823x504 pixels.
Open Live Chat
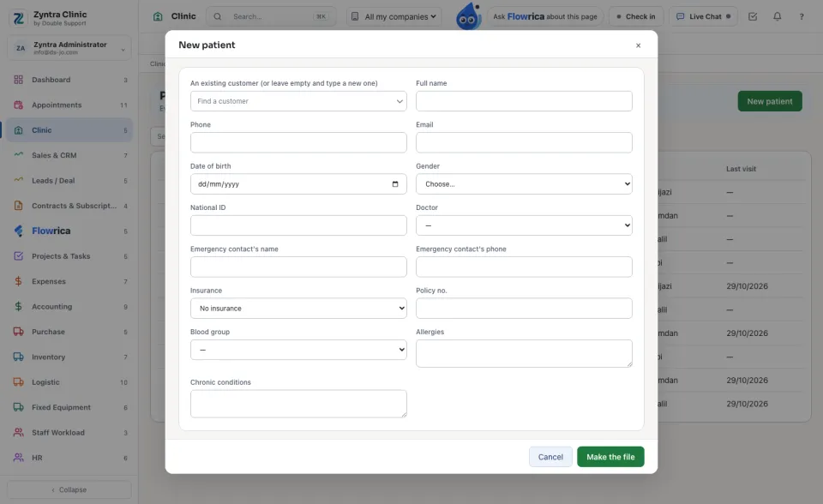pyautogui.click(x=703, y=16)
